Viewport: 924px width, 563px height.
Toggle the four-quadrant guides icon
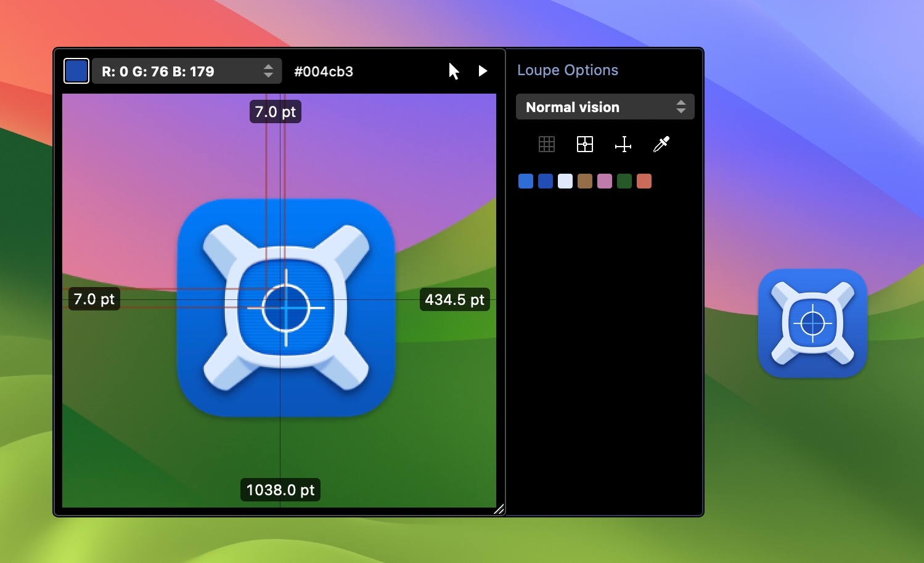pyautogui.click(x=584, y=144)
